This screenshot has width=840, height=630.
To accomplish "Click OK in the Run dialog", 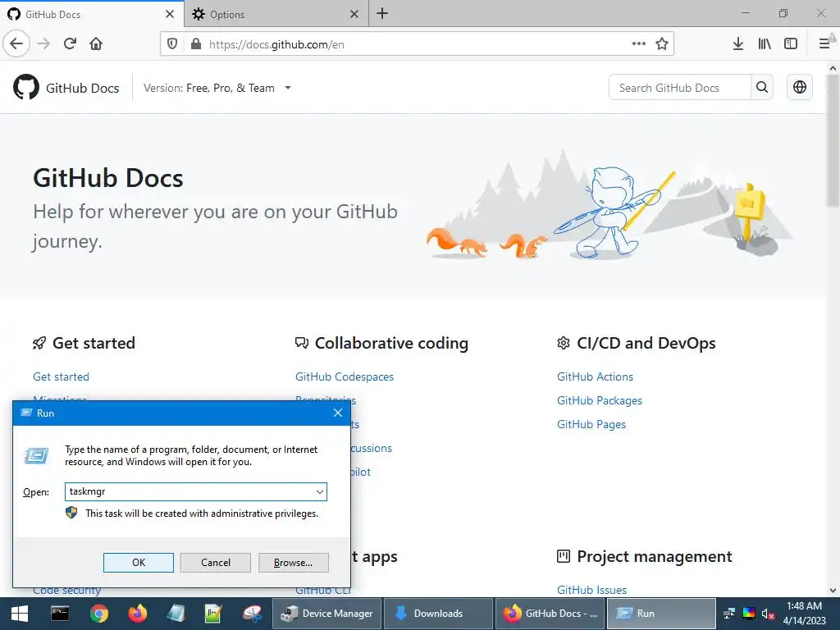I will click(138, 563).
